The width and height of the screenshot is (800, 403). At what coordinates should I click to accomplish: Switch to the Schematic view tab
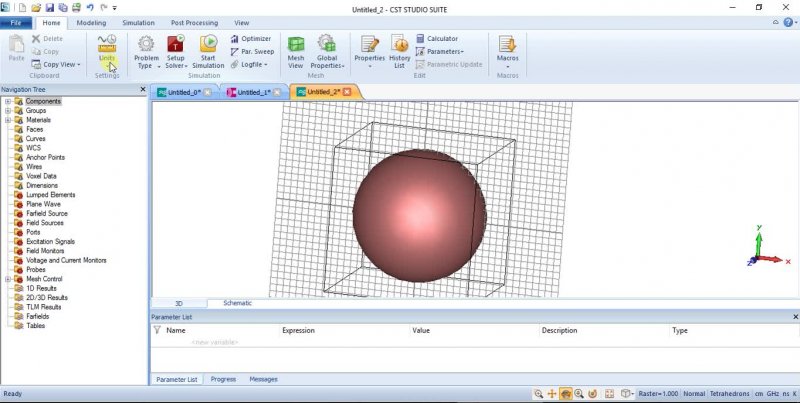pyautogui.click(x=238, y=303)
